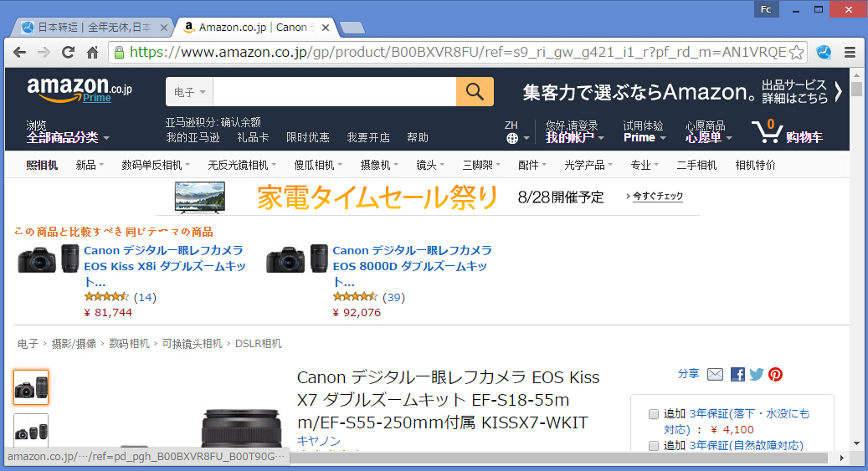Open 我的亚马逊 link
This screenshot has height=471, width=868.
(193, 138)
